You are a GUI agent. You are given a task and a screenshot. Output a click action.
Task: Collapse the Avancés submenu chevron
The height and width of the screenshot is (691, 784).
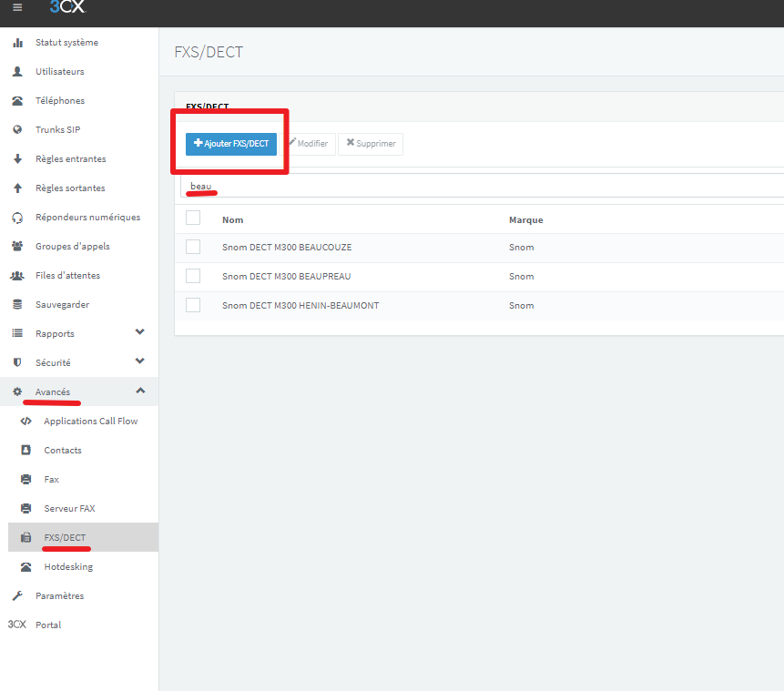pyautogui.click(x=140, y=391)
